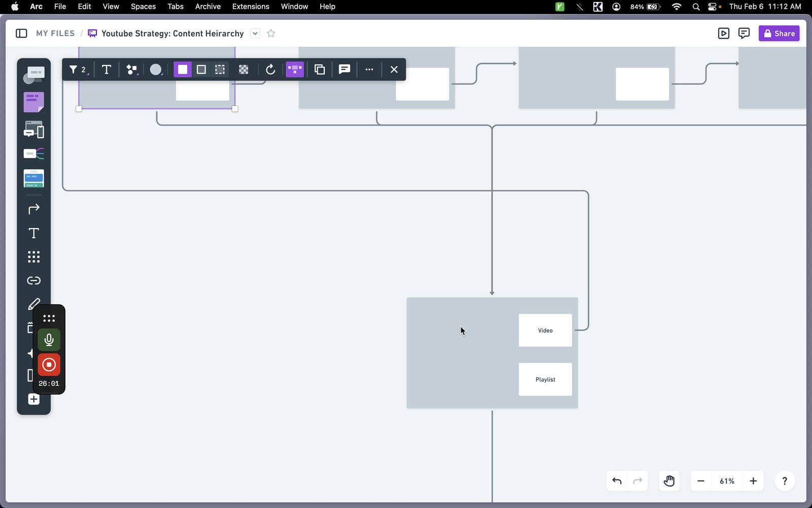Open the grid dots tool in sidebar

coord(34,257)
